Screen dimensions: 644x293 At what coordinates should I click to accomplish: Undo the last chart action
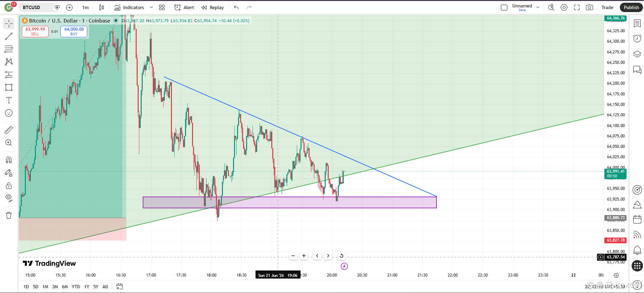(236, 7)
